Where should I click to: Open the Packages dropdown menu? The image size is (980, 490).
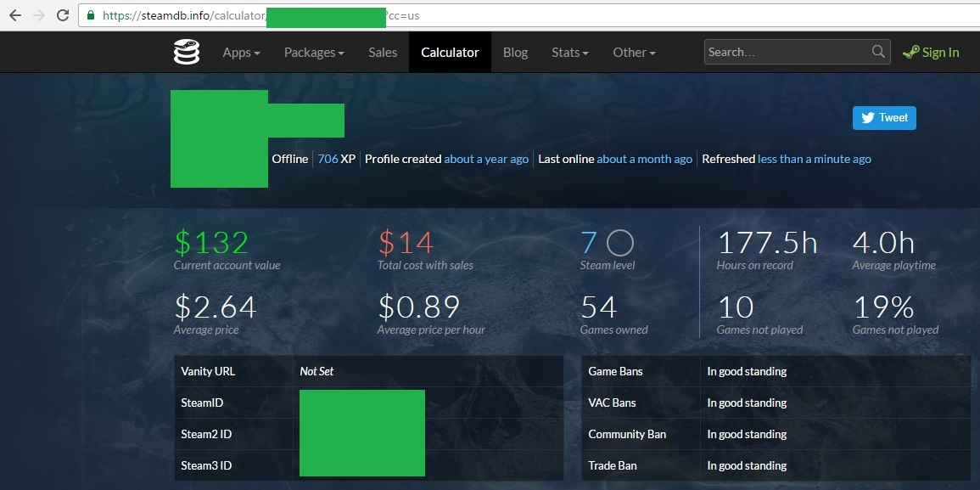[x=313, y=52]
